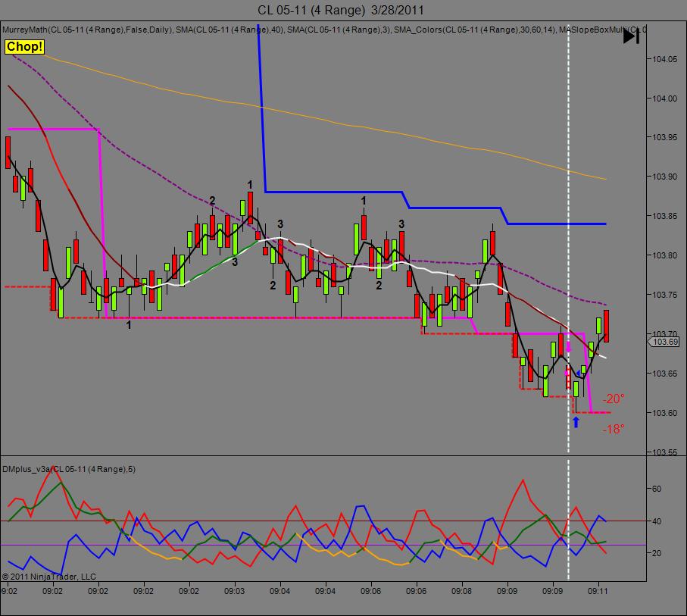Click the 09:11 time axis label
The height and width of the screenshot is (616, 687).
(598, 591)
